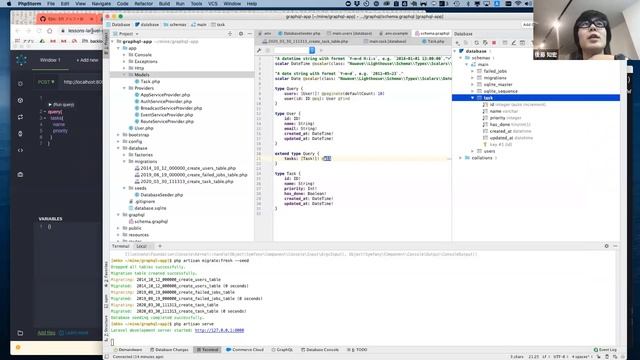Viewport: 640px width, 360px height.
Task: Click UTF-8 encoding in status bar
Action: pyautogui.click(x=559, y=357)
